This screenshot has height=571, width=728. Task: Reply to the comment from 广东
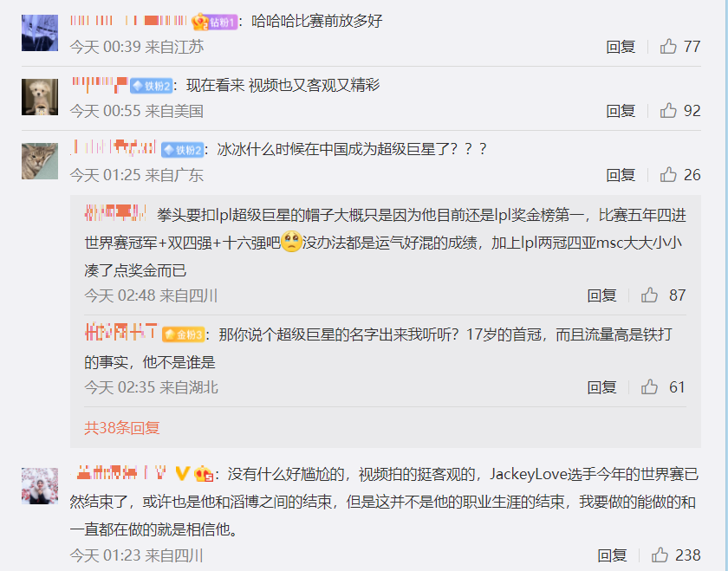click(x=621, y=175)
